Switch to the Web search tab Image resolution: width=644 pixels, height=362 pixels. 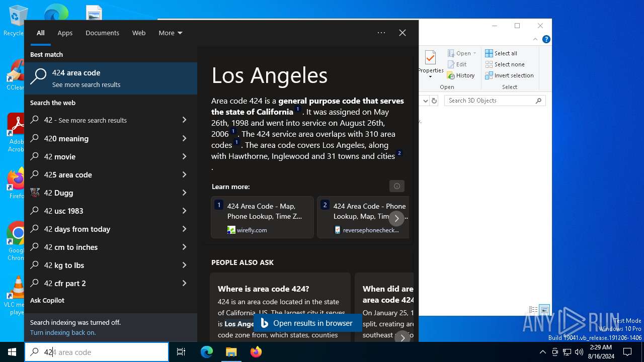pos(139,33)
